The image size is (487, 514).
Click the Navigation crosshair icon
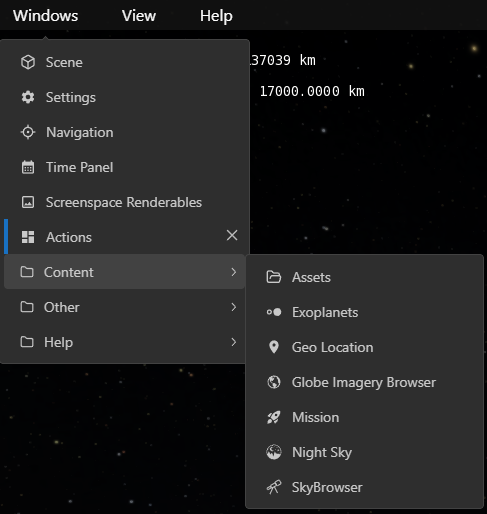(x=28, y=132)
